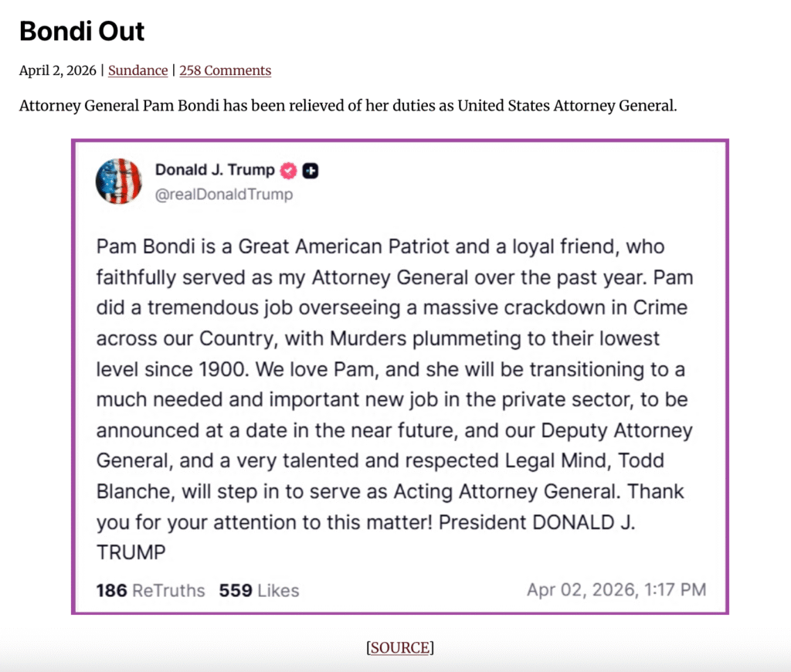Viewport: 791px width, 672px height.
Task: Click the black plus badge icon
Action: click(311, 171)
